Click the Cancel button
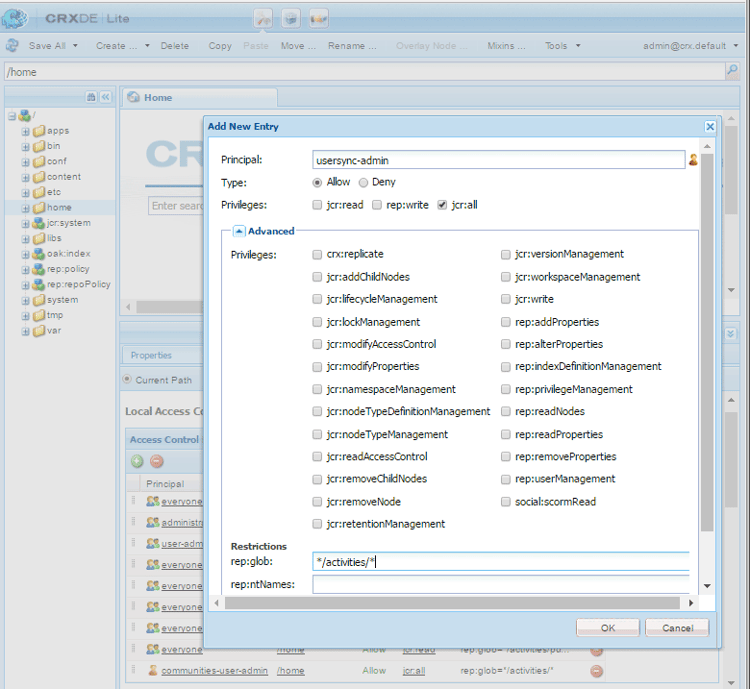This screenshot has height=689, width=750. [677, 627]
